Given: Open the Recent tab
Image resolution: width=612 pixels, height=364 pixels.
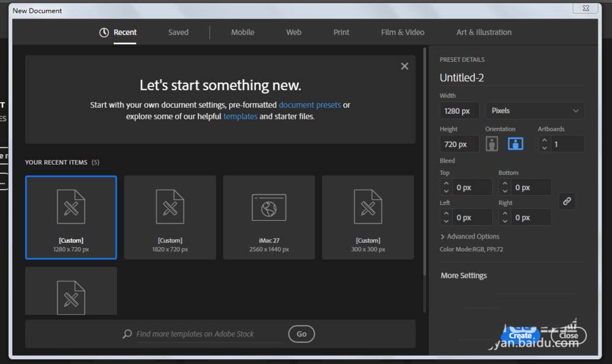Looking at the screenshot, I should (118, 32).
